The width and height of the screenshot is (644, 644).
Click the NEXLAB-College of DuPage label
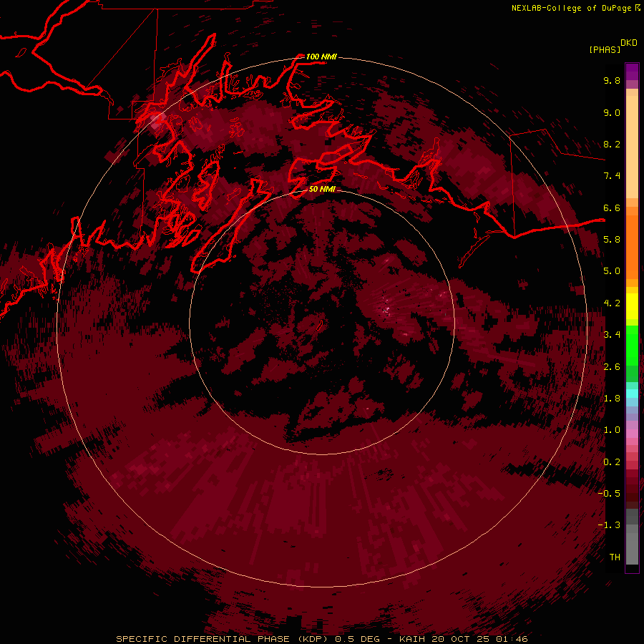pyautogui.click(x=572, y=8)
